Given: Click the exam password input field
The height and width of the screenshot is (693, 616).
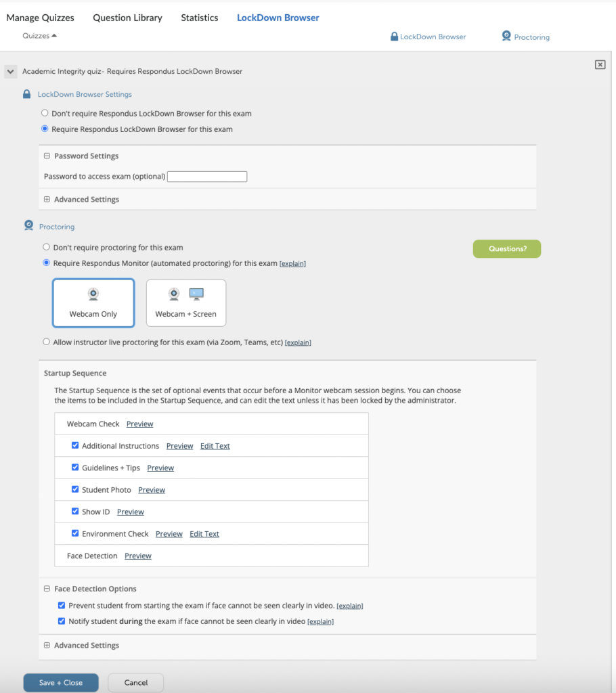Looking at the screenshot, I should [x=207, y=177].
